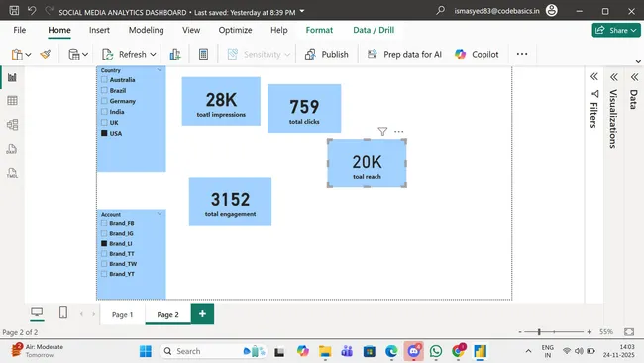This screenshot has height=363, width=644.
Task: Open Share button dropdown arrow
Action: (634, 30)
